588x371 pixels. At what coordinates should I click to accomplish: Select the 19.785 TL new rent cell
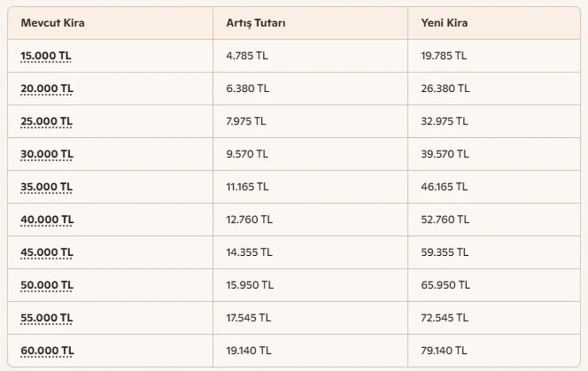coord(494,56)
